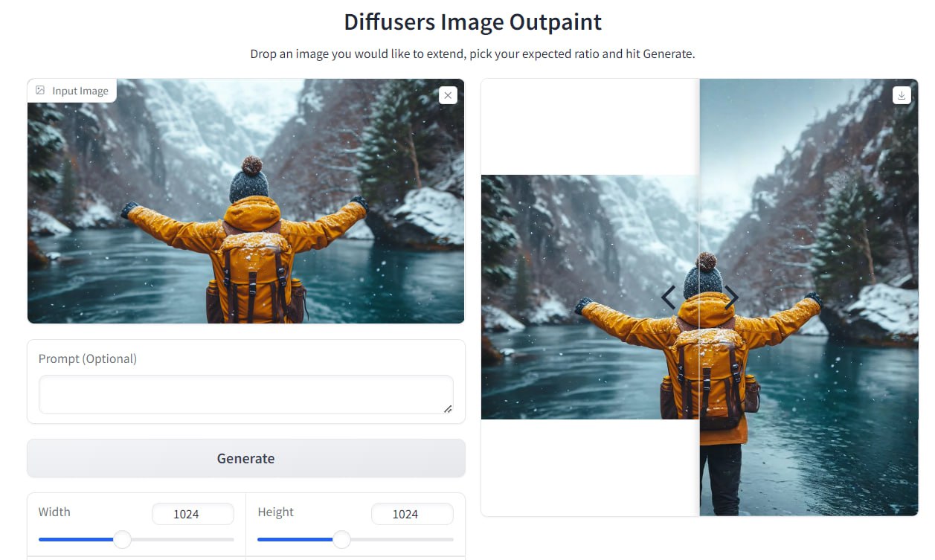This screenshot has height=560, width=935.
Task: Click the Input Image label text
Action: [x=80, y=91]
